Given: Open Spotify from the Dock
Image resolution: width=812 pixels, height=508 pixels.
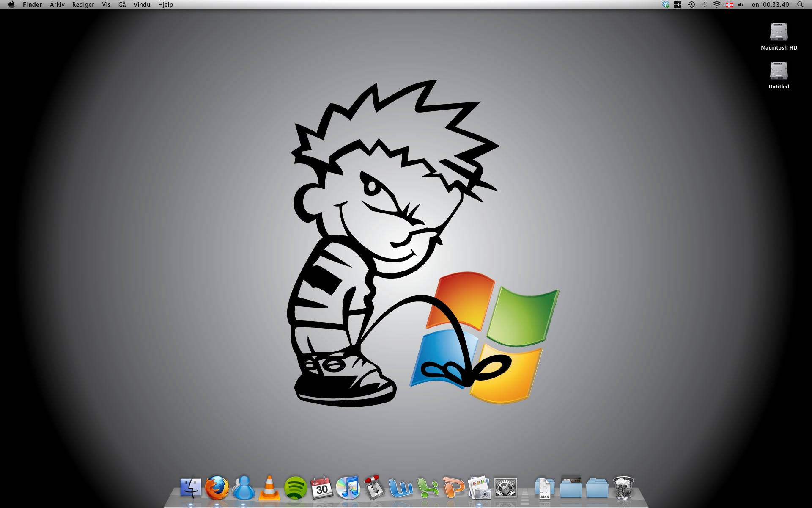Looking at the screenshot, I should pos(295,488).
